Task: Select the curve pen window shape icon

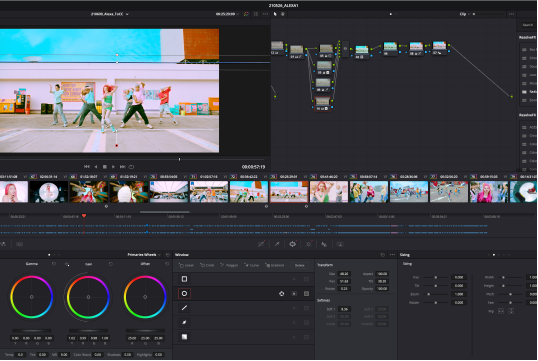Action: pos(184,323)
